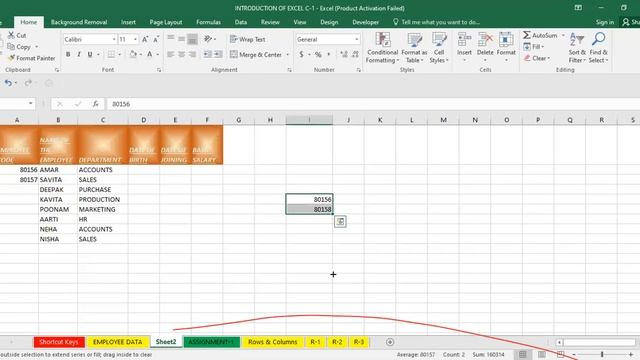Viewport: 640px width, 360px height.
Task: Click the Auto Fill Options icon
Action: tap(340, 222)
